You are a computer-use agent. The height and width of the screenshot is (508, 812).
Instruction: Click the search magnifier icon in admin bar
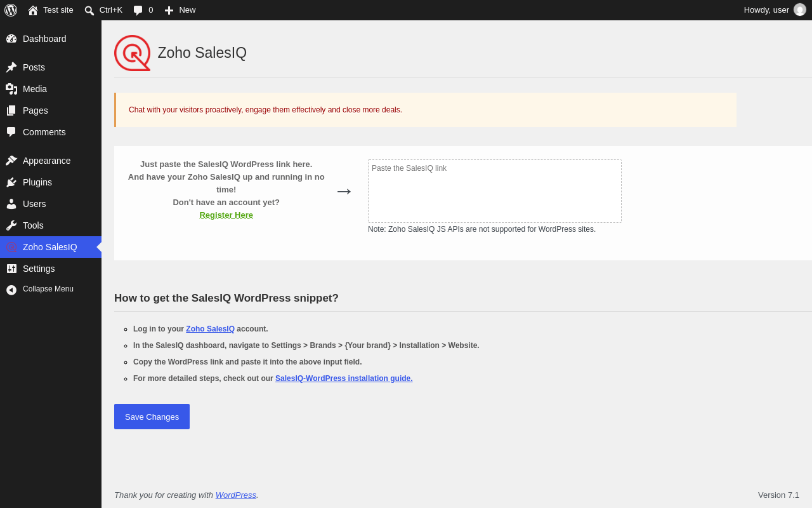(89, 10)
